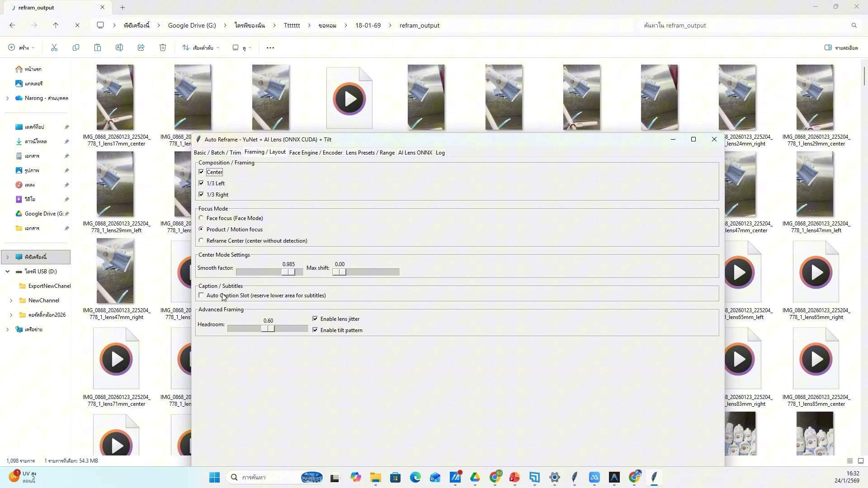Uncheck the 1/3 Left framing option
This screenshot has width=868, height=488.
coord(201,183)
